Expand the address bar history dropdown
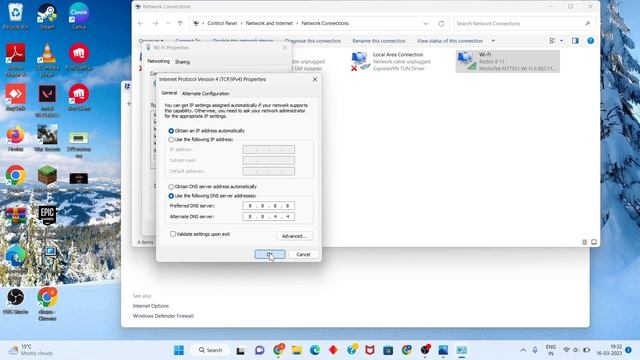This screenshot has width=640, height=360. coord(425,24)
